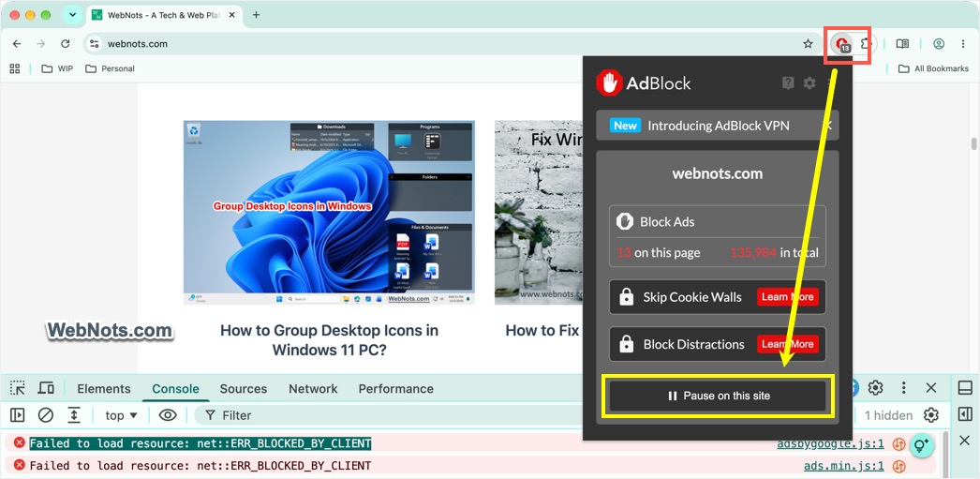Click Learn More for Block Distractions
Viewport: 980px width, 479px height.
tap(788, 344)
